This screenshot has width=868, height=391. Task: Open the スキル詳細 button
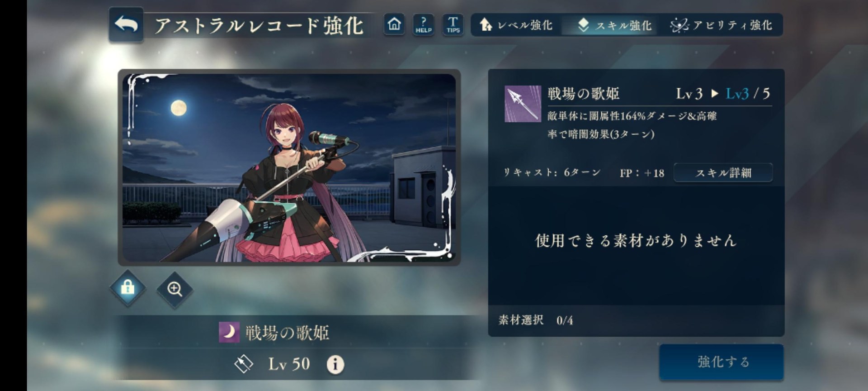723,172
